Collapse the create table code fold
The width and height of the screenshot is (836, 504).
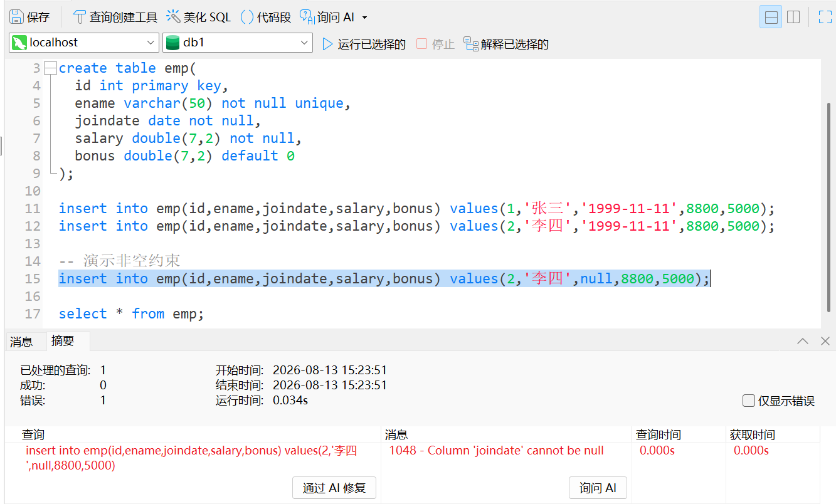point(51,68)
